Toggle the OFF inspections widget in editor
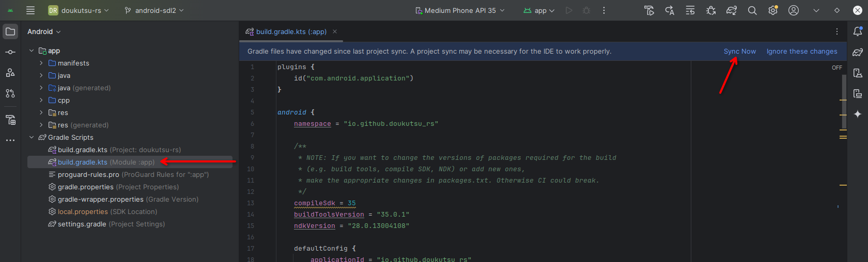Viewport: 868px width, 262px height. [x=836, y=68]
